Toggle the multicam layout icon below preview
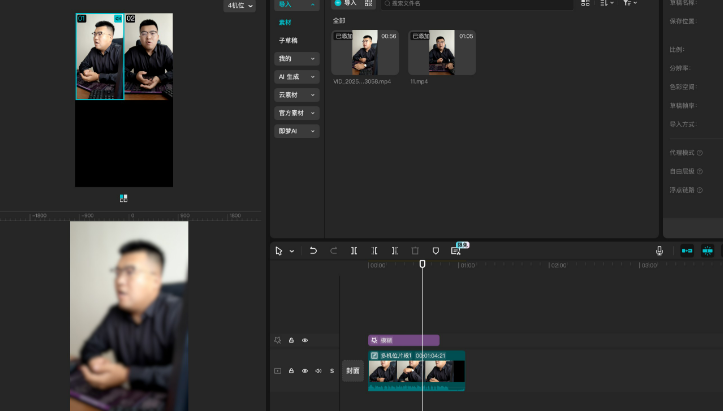This screenshot has width=723, height=411. [124, 198]
